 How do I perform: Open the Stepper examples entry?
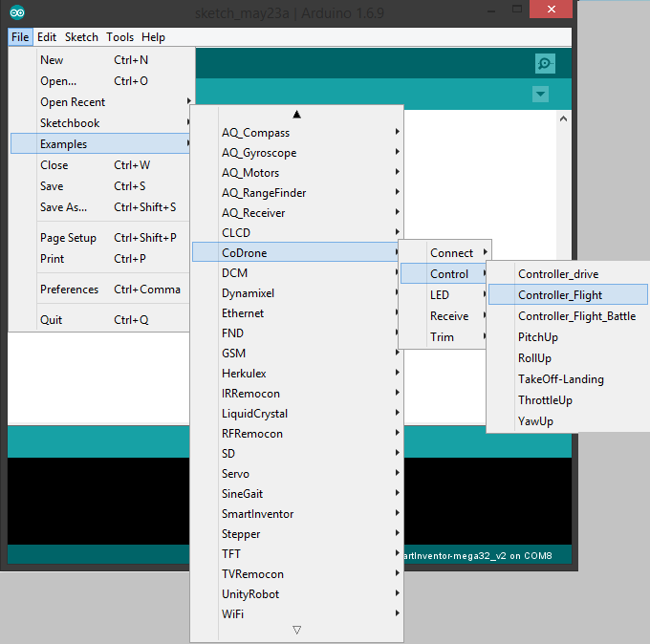pos(296,534)
